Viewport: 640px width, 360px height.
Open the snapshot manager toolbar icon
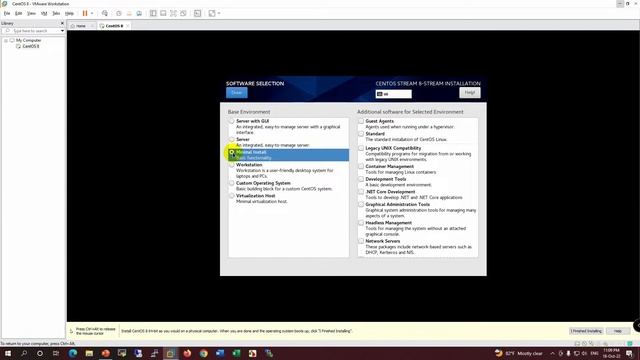point(139,13)
